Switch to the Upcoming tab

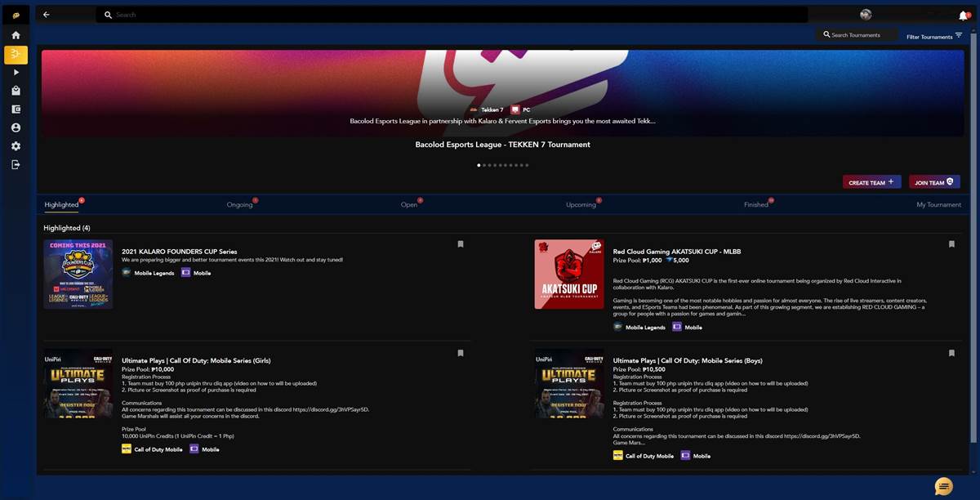581,204
